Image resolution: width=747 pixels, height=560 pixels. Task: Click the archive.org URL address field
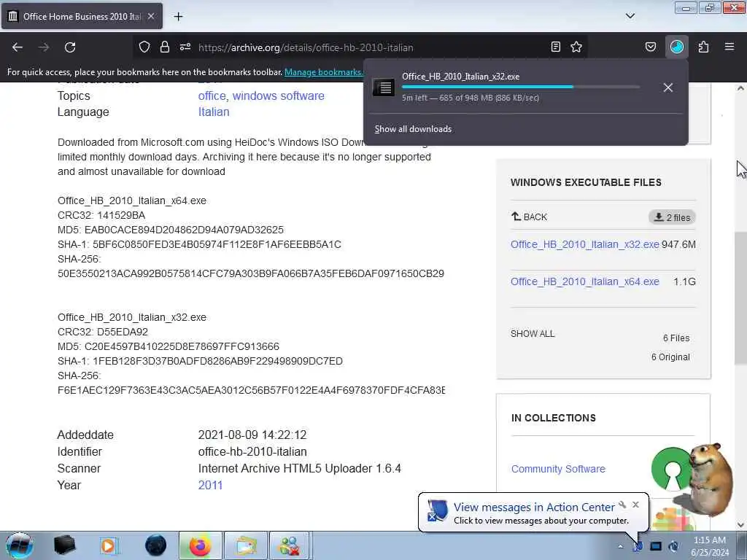[x=306, y=47]
